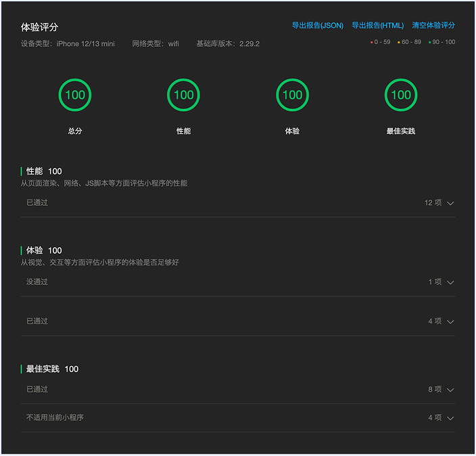Click the 网络类型: wifi text
This screenshot has width=476, height=456.
156,44
